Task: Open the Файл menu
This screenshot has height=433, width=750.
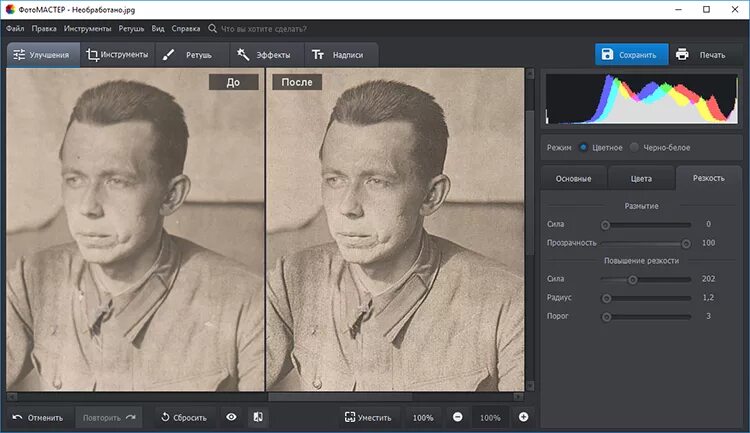Action: pyautogui.click(x=15, y=29)
